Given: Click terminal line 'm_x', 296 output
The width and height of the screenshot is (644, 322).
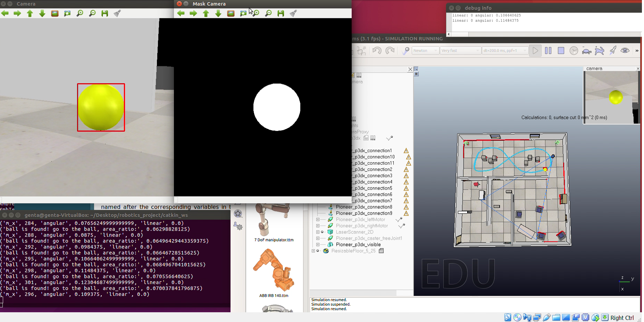Looking at the screenshot, I should pyautogui.click(x=75, y=294).
